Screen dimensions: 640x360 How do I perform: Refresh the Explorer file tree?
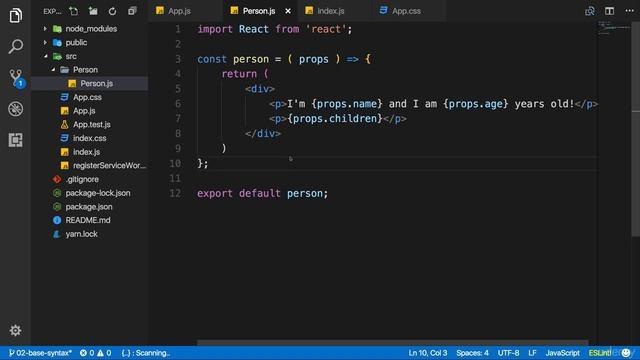coord(112,11)
